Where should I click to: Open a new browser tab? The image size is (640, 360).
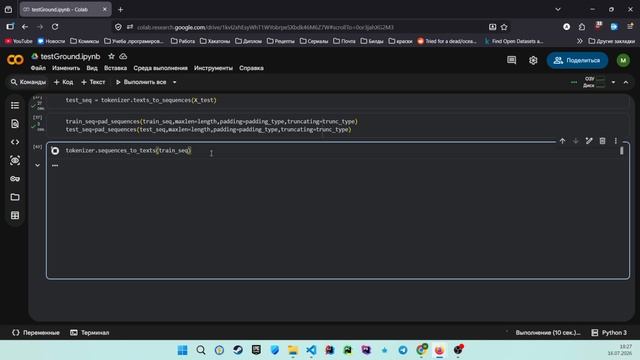coord(120,9)
